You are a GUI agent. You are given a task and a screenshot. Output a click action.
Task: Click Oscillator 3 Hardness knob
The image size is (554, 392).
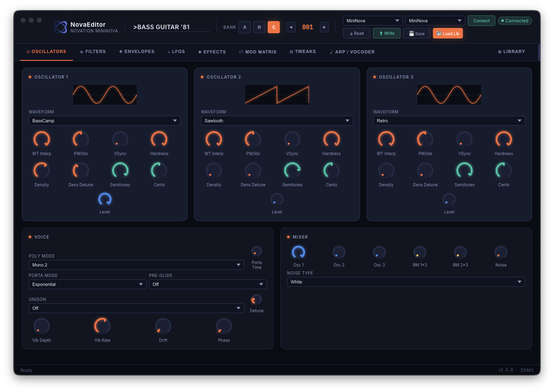tap(504, 139)
